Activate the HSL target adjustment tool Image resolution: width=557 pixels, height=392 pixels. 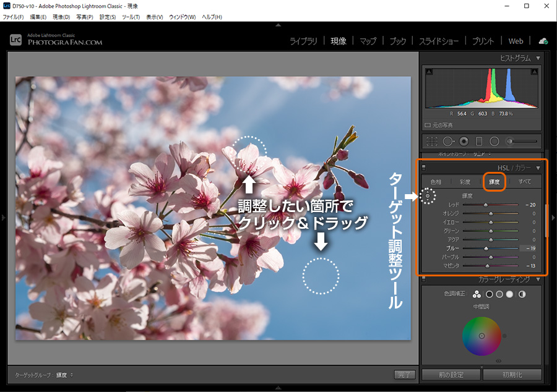pos(428,196)
